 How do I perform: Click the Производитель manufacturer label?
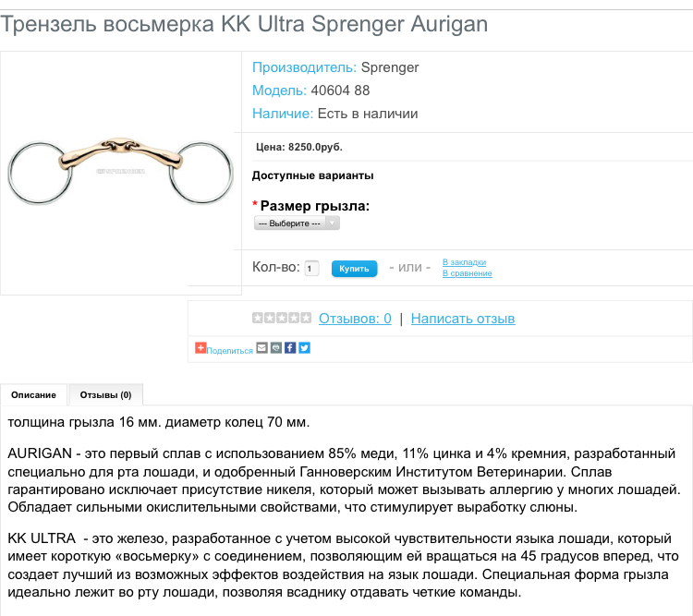click(304, 67)
